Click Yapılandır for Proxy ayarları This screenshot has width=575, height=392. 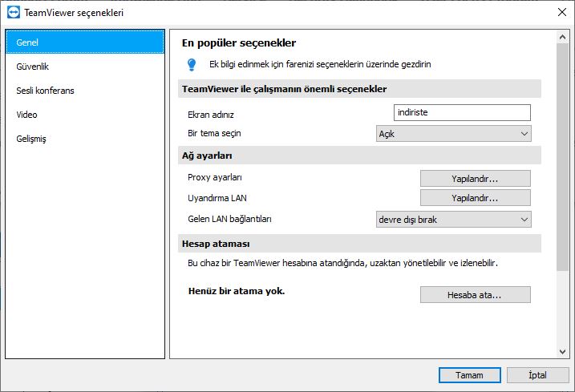476,179
